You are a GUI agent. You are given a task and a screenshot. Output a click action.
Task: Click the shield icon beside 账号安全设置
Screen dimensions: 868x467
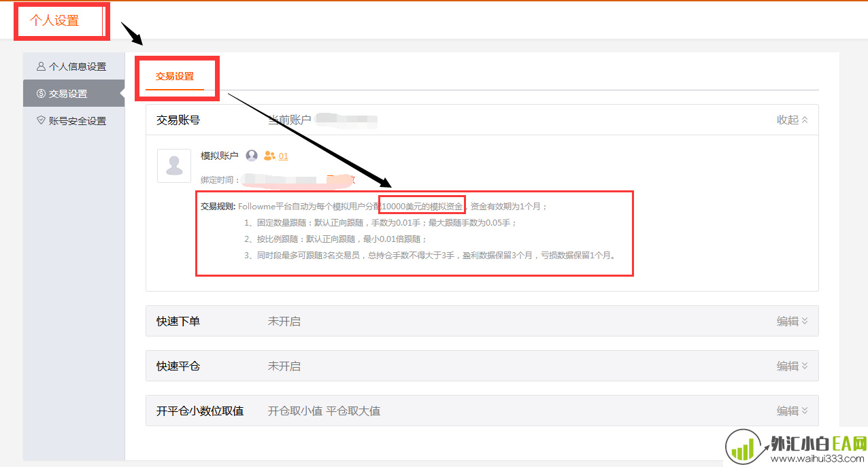point(41,120)
